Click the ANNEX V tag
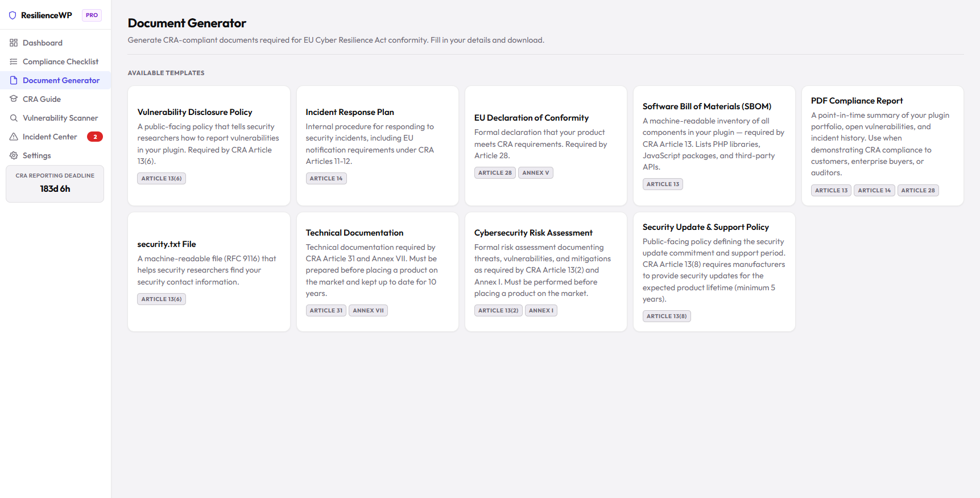Screen dimensions: 980x498 tap(536, 173)
